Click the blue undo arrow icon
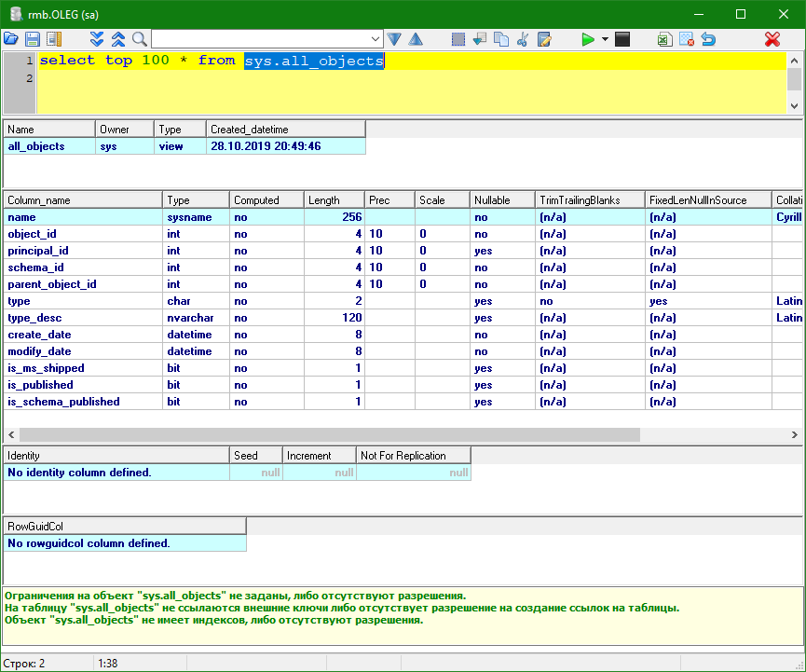Image resolution: width=806 pixels, height=672 pixels. pyautogui.click(x=708, y=39)
